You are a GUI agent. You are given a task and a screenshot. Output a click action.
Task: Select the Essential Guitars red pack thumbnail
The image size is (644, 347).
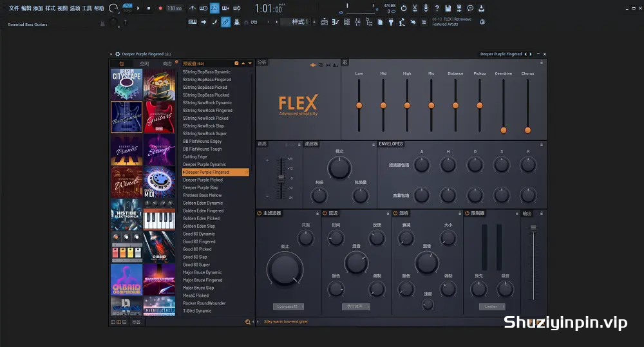tap(159, 117)
